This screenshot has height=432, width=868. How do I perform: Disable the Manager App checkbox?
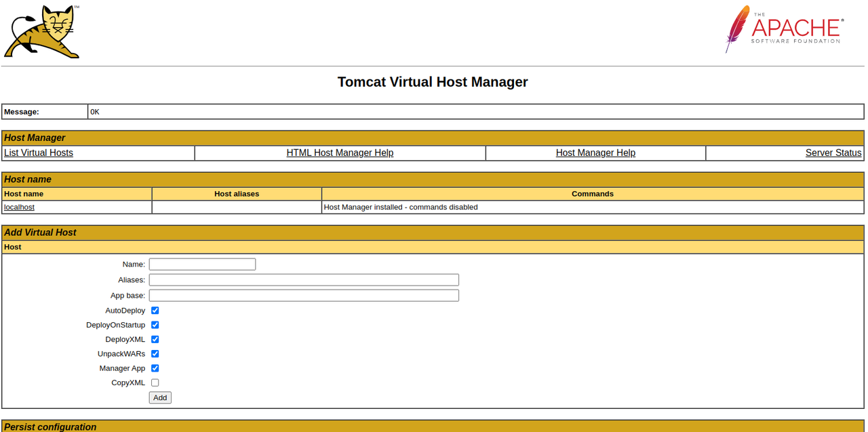[x=155, y=368]
